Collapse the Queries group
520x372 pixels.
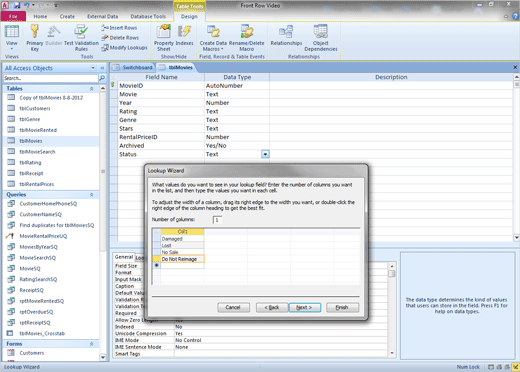(91, 195)
